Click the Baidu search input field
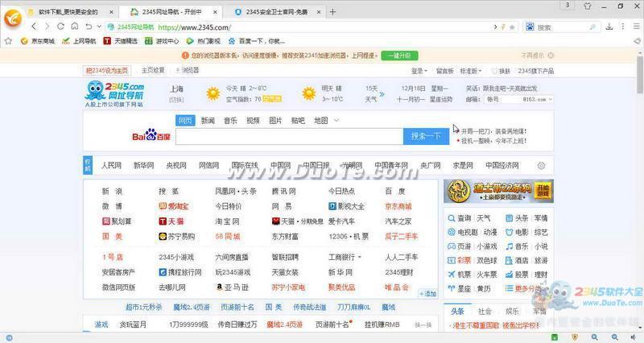 tap(290, 136)
